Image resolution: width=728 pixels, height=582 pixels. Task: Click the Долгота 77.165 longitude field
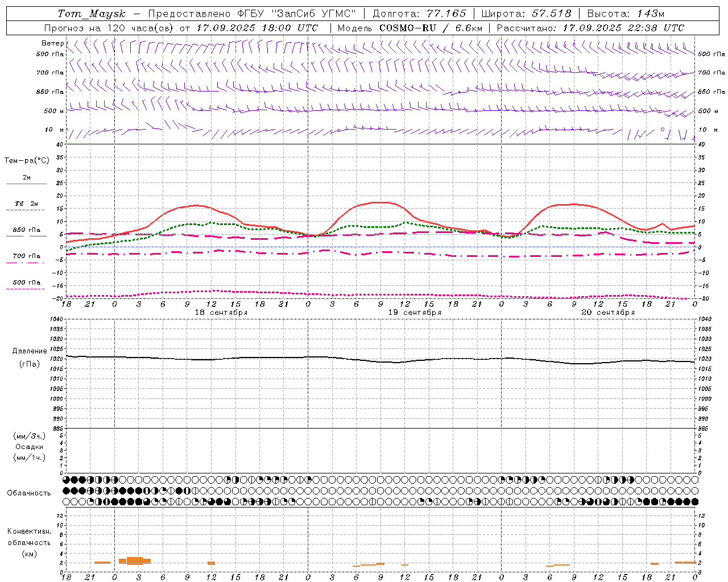coord(419,14)
